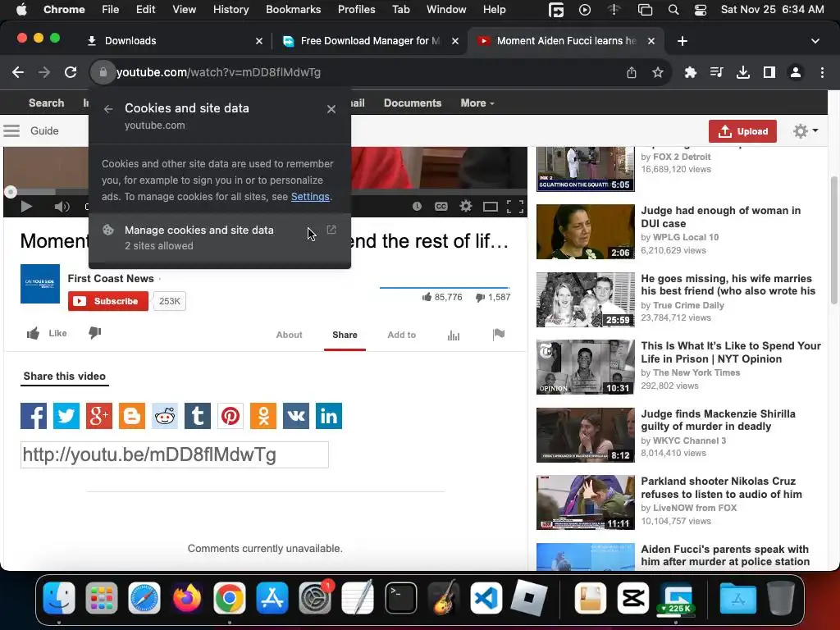Select the Add to tab

[401, 335]
